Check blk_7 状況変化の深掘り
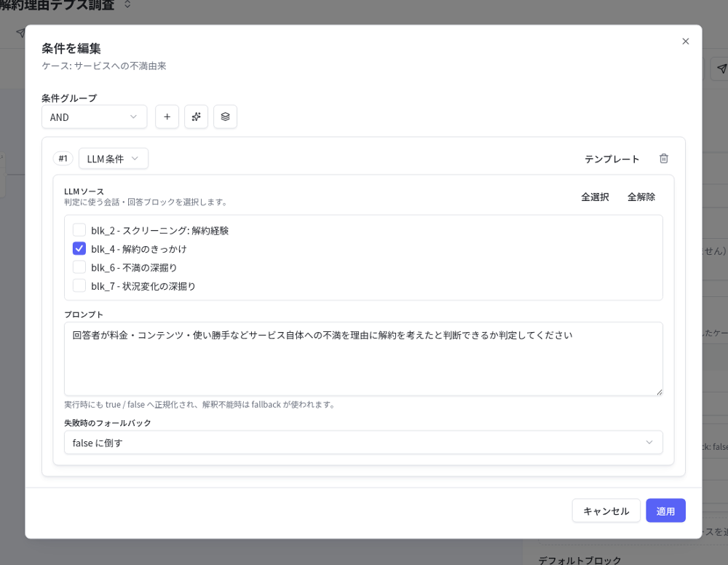Screen dimensions: 728x565 [79, 285]
